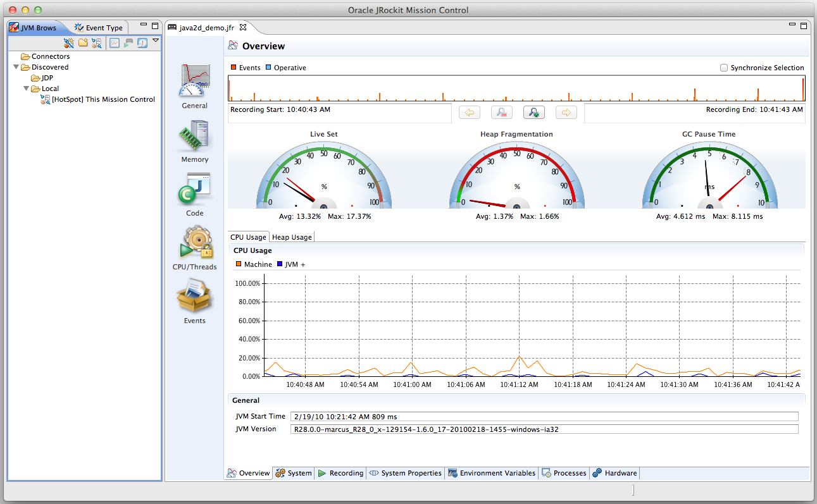This screenshot has width=817, height=504.
Task: Close the java2d_demo.jfr editor tab
Action: click(x=243, y=27)
